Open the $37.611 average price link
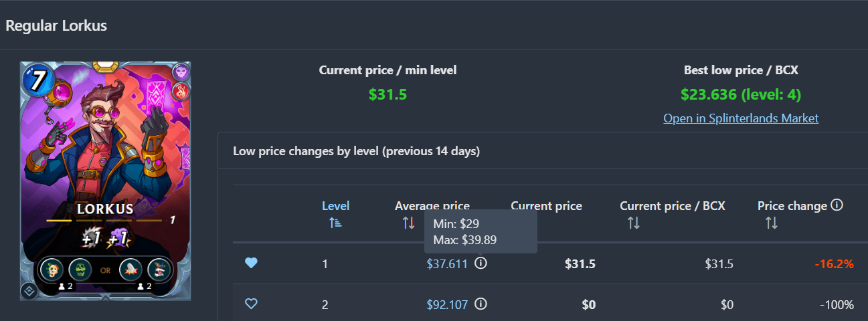Viewport: 868px width, 321px height. click(447, 264)
